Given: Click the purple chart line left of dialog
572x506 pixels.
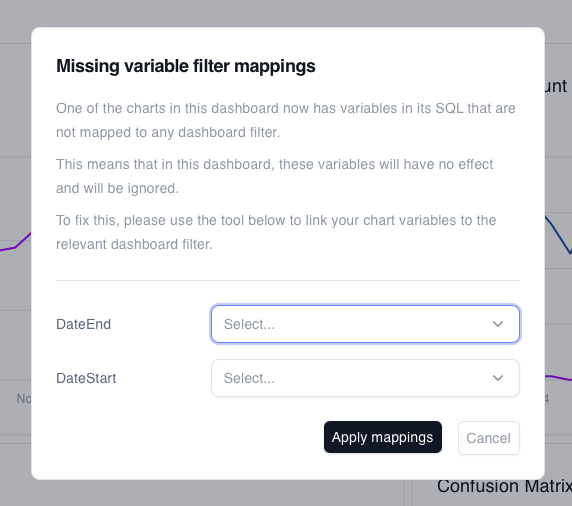Looking at the screenshot, I should 16,245.
